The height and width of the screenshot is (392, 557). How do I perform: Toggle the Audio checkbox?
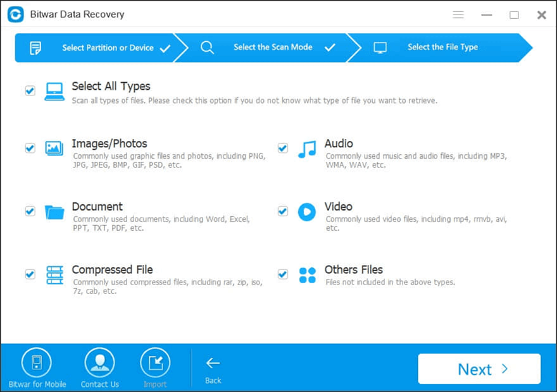pos(283,148)
